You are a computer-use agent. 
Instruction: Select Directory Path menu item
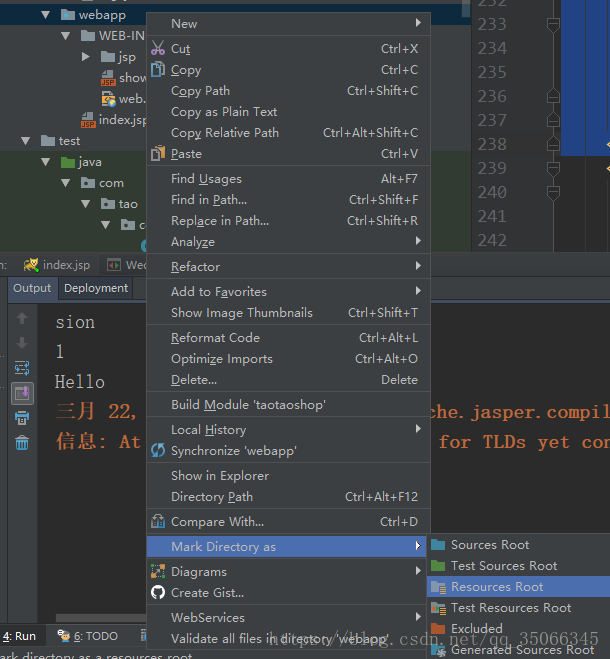[288, 496]
